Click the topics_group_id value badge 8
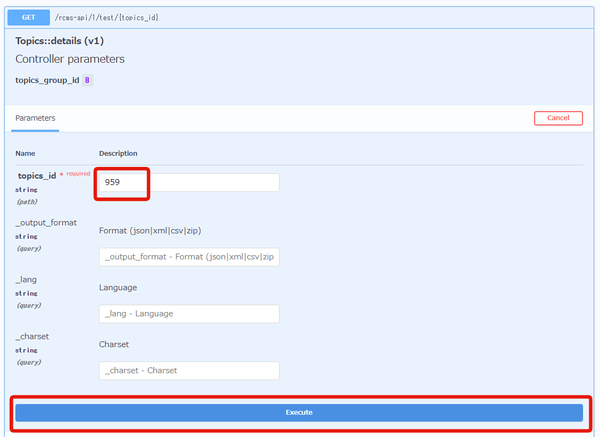The image size is (600, 437). point(88,80)
